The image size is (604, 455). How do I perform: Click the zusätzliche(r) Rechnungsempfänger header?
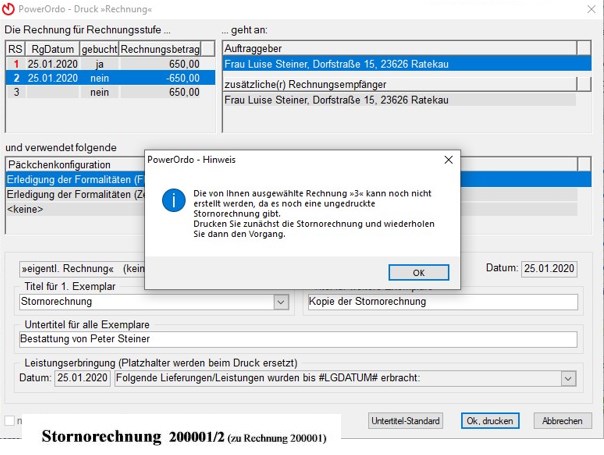tap(399, 84)
